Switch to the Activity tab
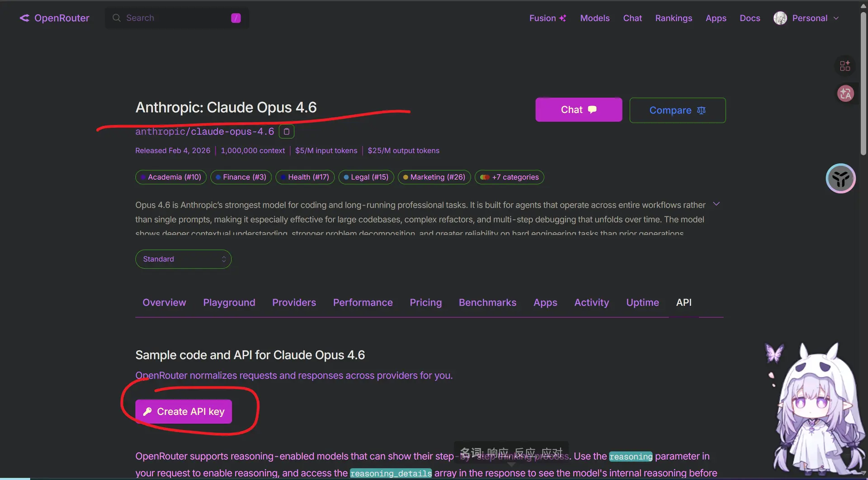The width and height of the screenshot is (868, 480). tap(592, 302)
